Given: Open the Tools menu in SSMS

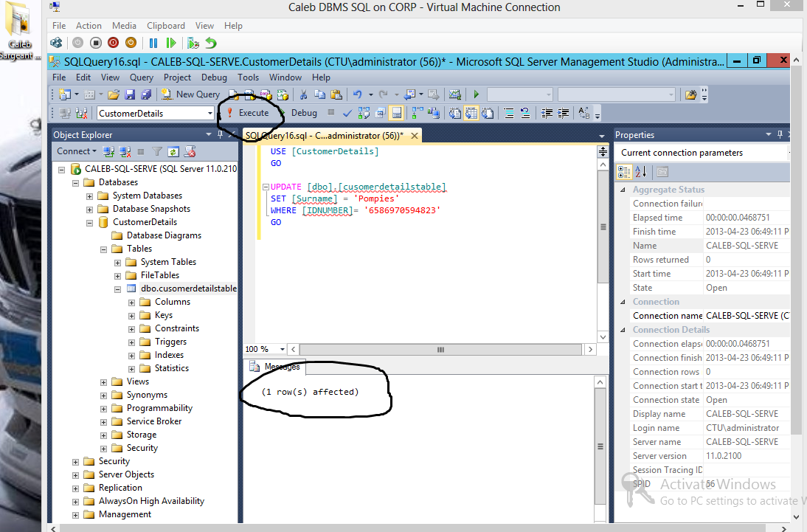Looking at the screenshot, I should pyautogui.click(x=248, y=77).
